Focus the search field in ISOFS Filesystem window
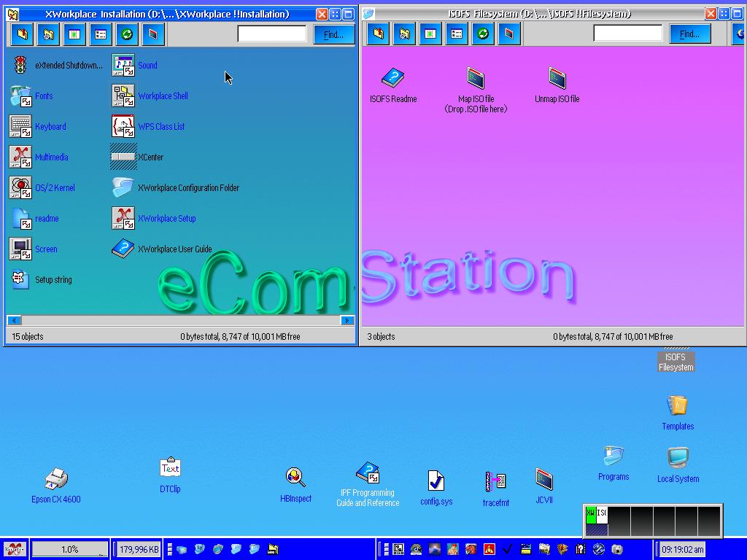Viewport: 747px width, 560px height. click(x=627, y=34)
